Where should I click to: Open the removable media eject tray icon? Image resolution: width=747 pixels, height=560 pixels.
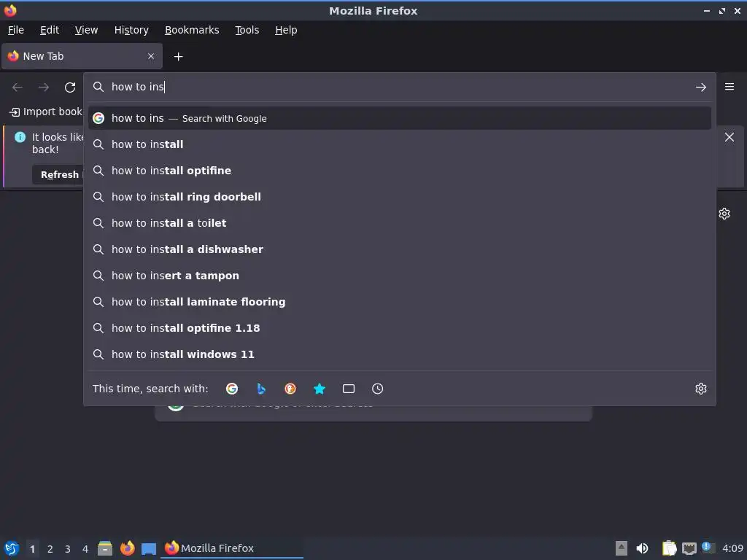coord(622,548)
